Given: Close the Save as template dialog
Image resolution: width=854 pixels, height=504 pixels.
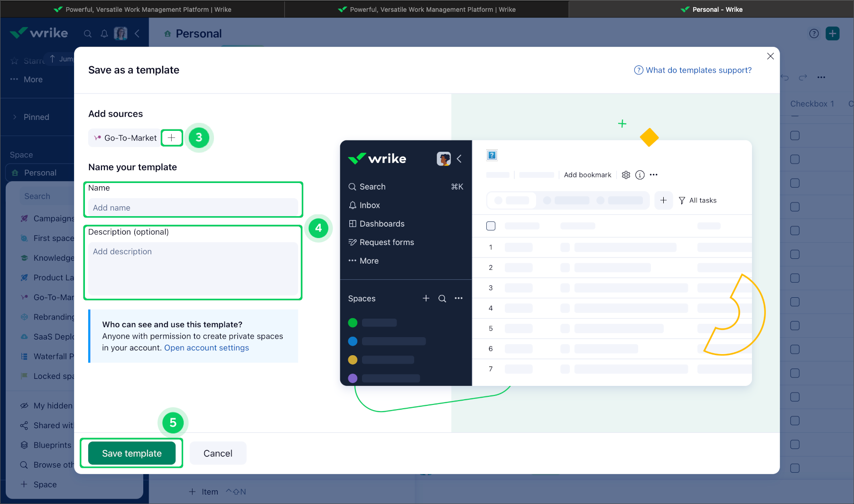Looking at the screenshot, I should (770, 56).
